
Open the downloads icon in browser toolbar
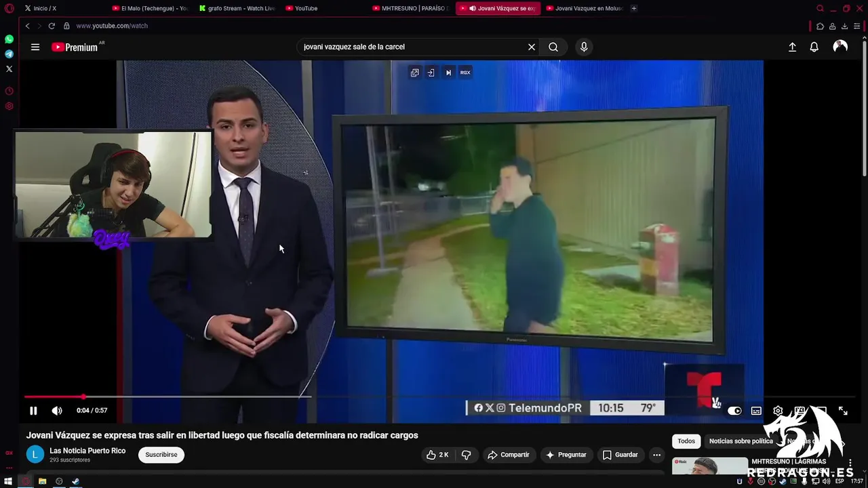coord(844,26)
